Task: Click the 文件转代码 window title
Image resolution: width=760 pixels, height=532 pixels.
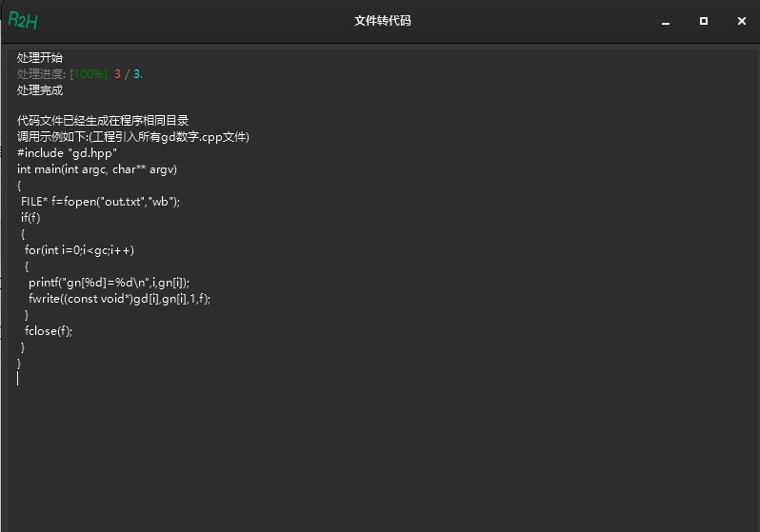Action: point(382,21)
